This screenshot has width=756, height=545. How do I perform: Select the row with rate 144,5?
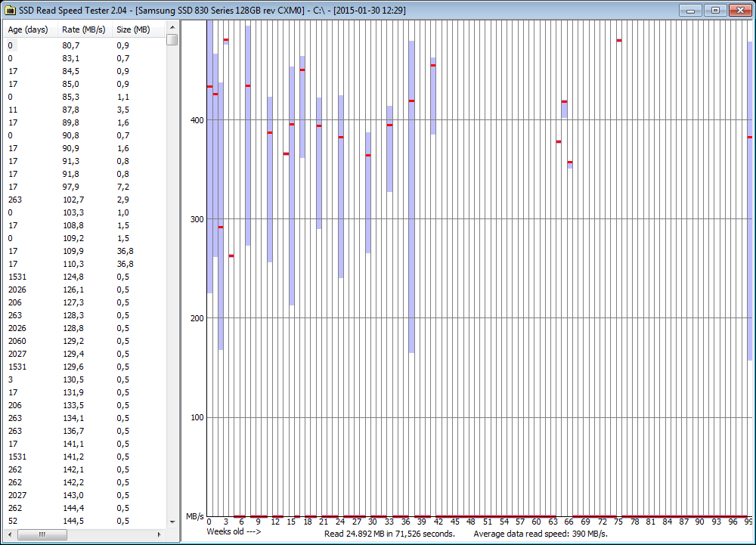pos(85,521)
